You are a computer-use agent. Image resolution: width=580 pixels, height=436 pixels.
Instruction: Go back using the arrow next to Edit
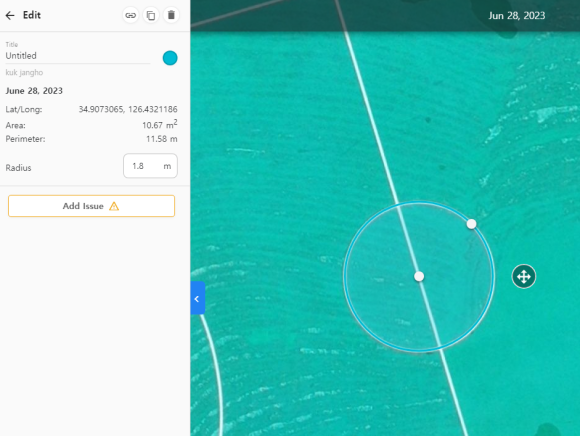tap(10, 15)
